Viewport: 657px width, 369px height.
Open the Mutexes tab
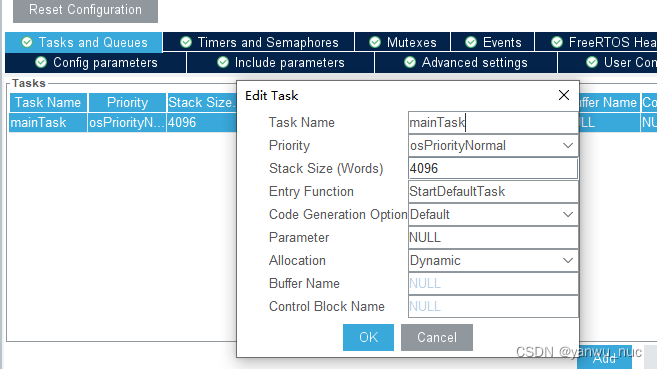[403, 42]
